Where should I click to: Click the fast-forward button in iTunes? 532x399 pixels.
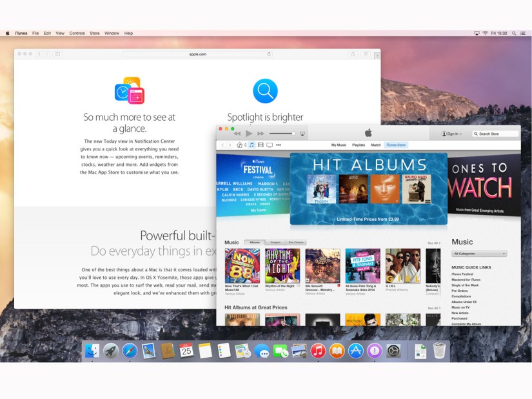pyautogui.click(x=261, y=134)
